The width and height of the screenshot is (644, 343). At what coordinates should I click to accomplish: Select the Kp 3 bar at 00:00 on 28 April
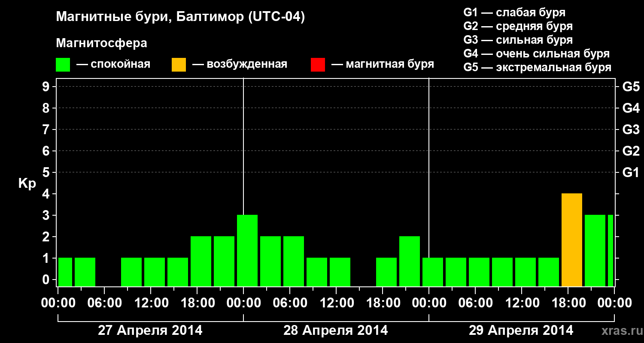coord(247,251)
